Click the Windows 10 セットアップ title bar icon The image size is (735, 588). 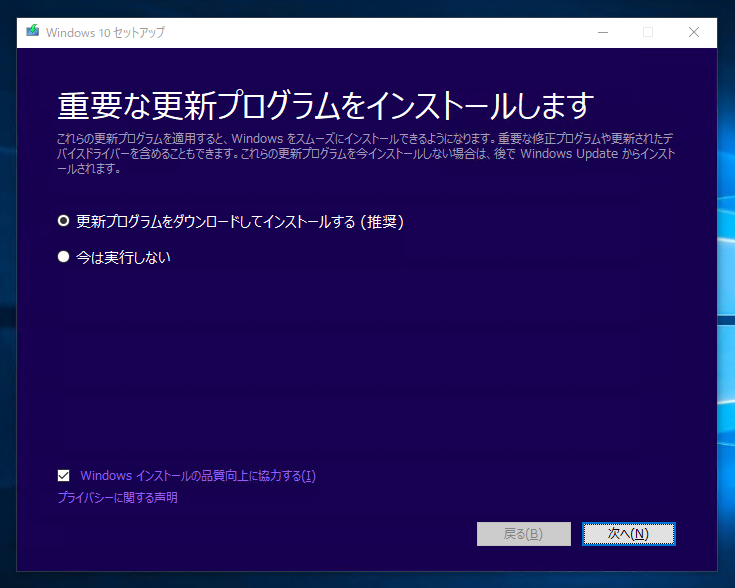tap(32, 31)
